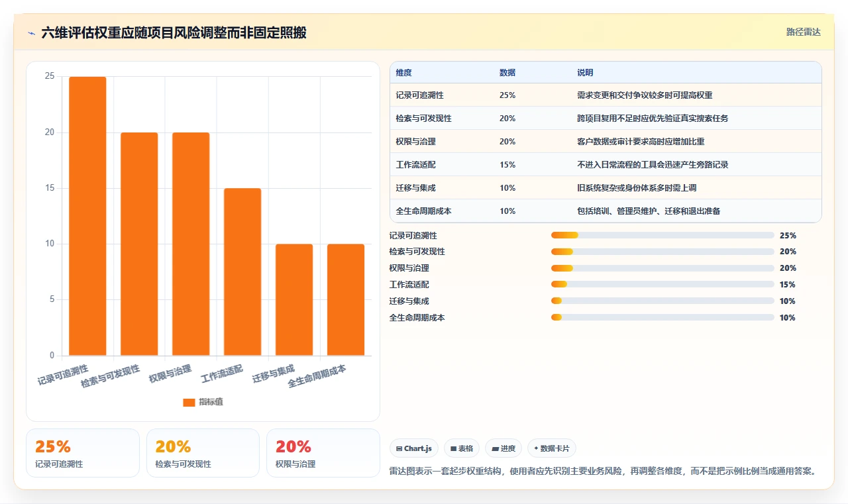The image size is (848, 504).
Task: Click the 数据卡片 tag button
Action: pos(552,448)
